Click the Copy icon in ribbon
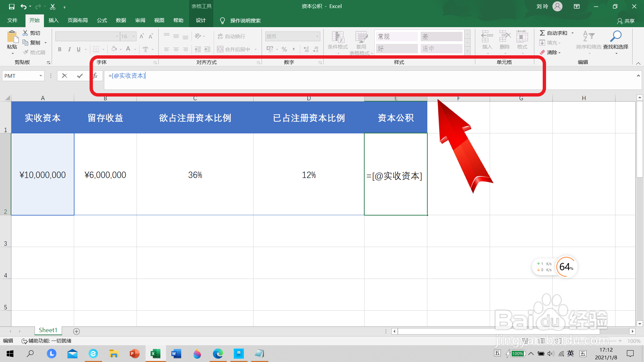Image resolution: width=644 pixels, height=362 pixels. click(25, 43)
